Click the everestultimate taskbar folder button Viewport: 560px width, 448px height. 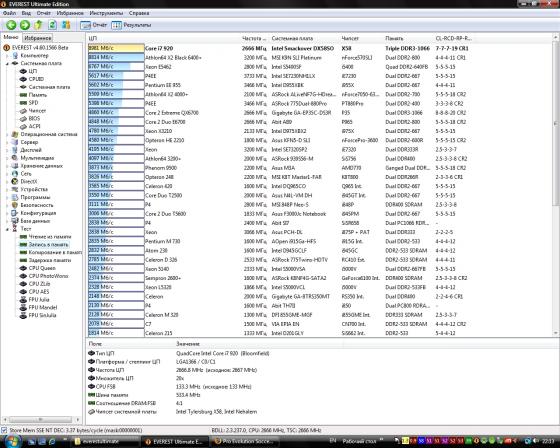point(104,441)
